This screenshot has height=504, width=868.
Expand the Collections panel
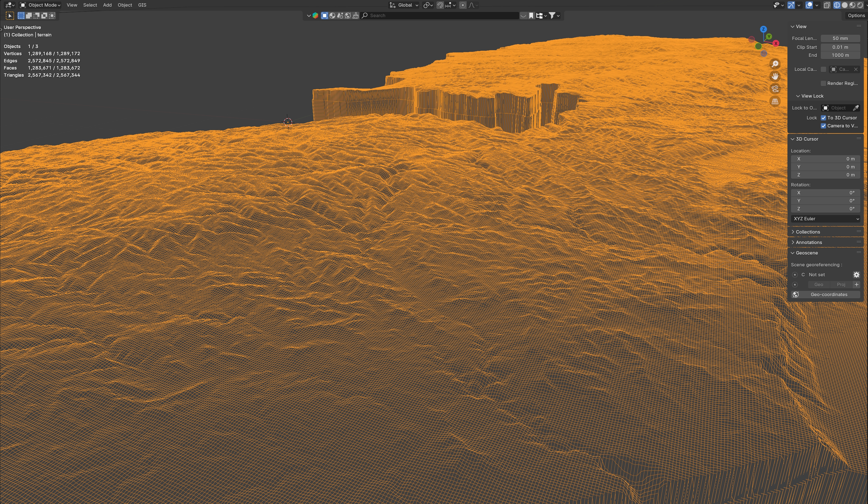[808, 232]
